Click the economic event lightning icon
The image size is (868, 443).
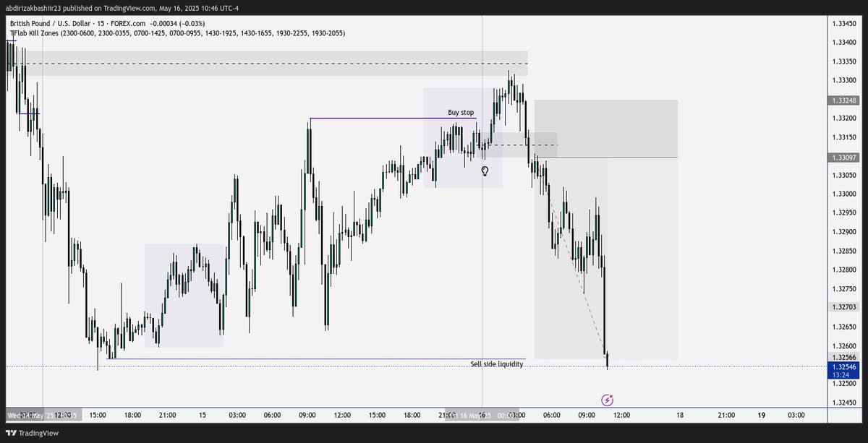click(608, 399)
